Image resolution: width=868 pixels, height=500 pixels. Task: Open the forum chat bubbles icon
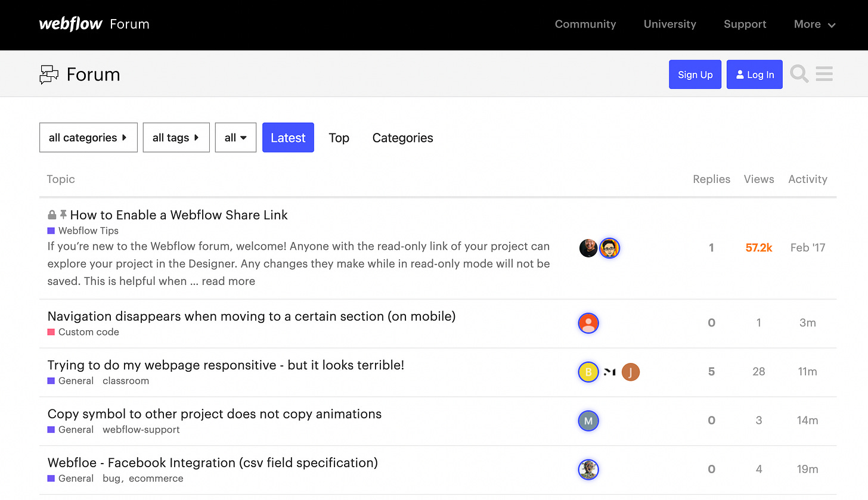click(x=49, y=74)
